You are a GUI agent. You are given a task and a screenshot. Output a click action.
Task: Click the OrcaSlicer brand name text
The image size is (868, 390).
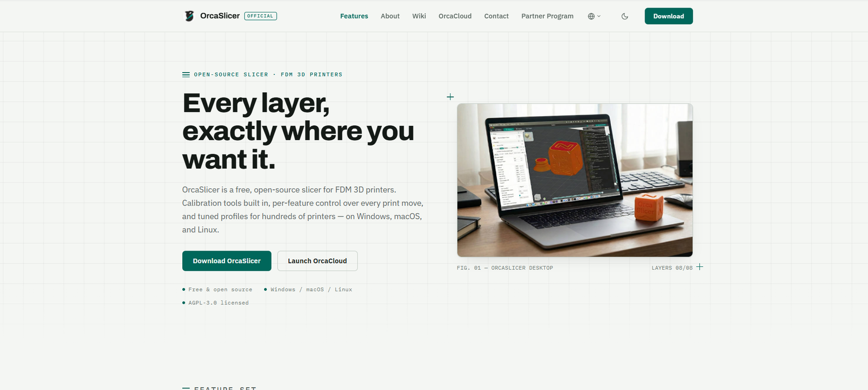tap(220, 16)
